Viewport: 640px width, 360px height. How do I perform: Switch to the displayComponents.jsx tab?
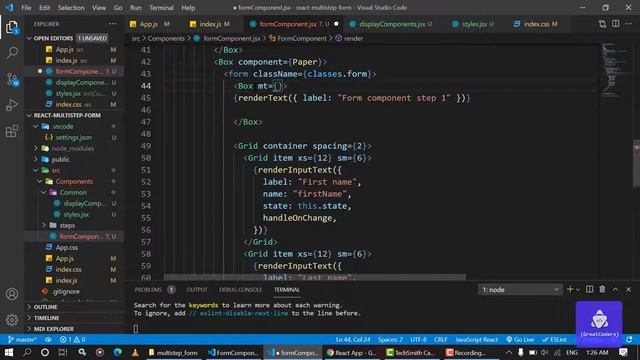pyautogui.click(x=391, y=24)
